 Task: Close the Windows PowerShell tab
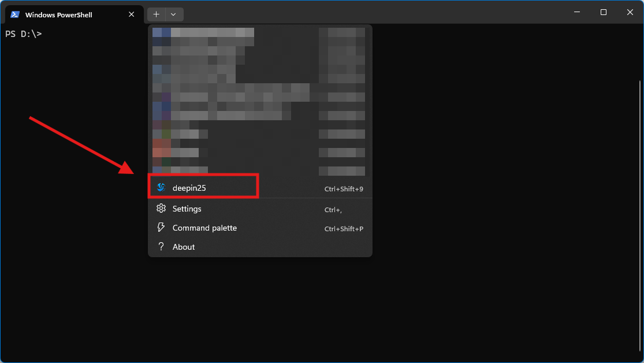tap(132, 14)
